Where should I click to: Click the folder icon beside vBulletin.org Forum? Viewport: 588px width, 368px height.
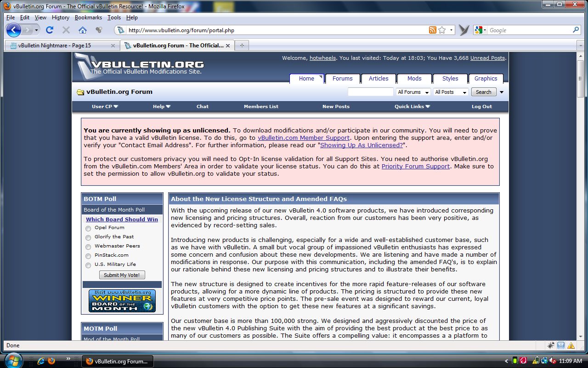point(80,92)
